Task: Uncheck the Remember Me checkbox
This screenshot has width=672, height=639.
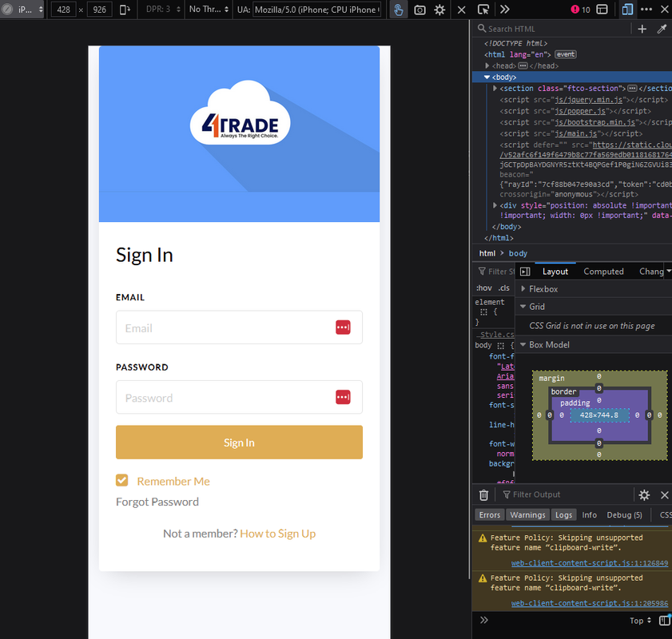Action: pyautogui.click(x=121, y=480)
